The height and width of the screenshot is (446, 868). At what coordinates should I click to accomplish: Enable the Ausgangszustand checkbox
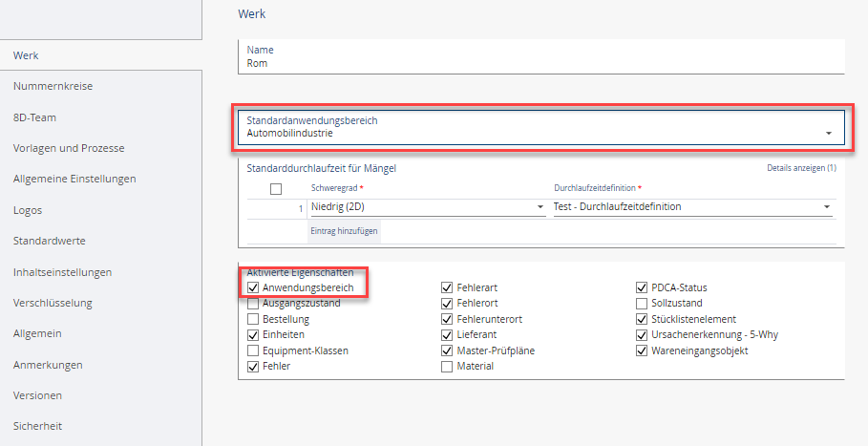pos(253,303)
